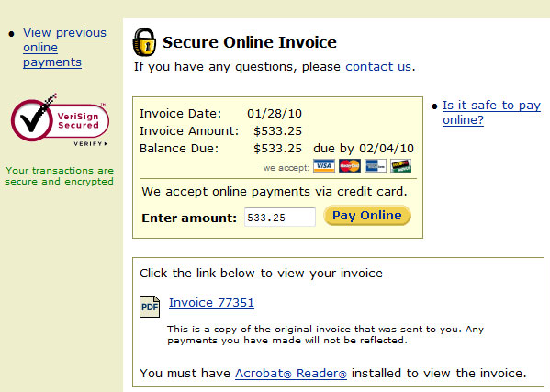Click the Enter amount input field
Viewport: 550px width, 392px height.
pyautogui.click(x=280, y=217)
